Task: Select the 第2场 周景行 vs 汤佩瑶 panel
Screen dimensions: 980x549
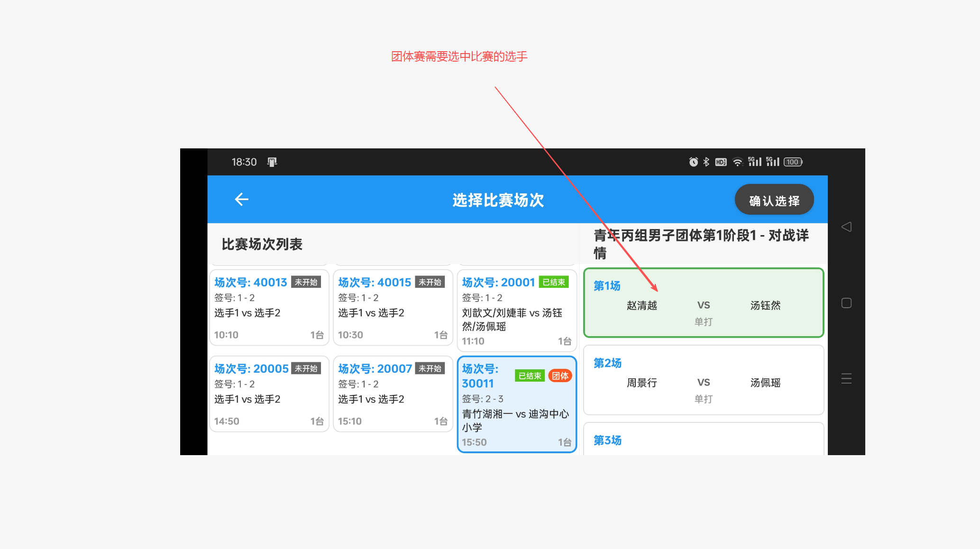Action: click(703, 379)
